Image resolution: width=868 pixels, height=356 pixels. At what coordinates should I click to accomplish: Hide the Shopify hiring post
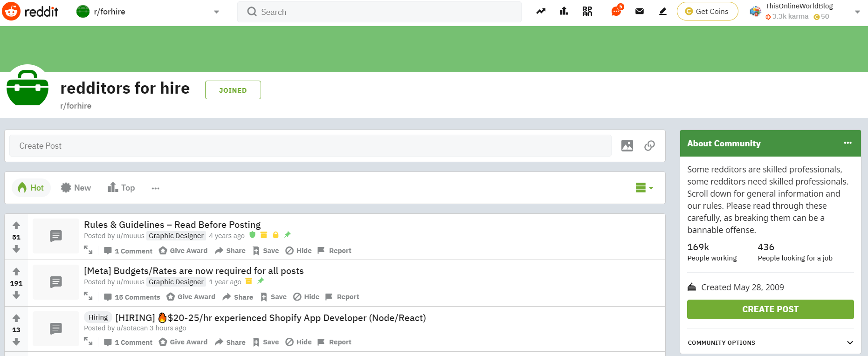(x=298, y=342)
